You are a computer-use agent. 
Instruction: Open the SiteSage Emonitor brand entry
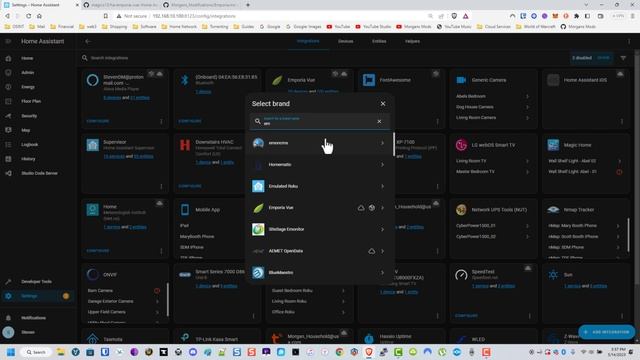319,229
